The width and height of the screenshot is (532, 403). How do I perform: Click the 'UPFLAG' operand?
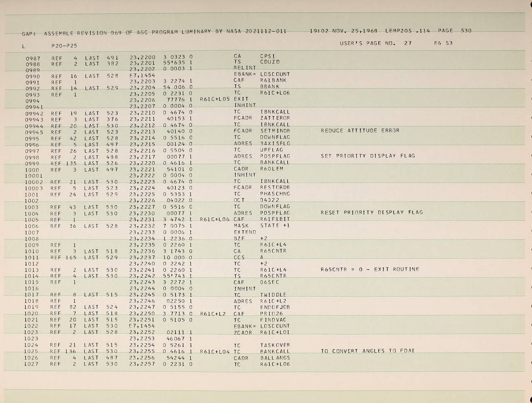tap(271, 150)
